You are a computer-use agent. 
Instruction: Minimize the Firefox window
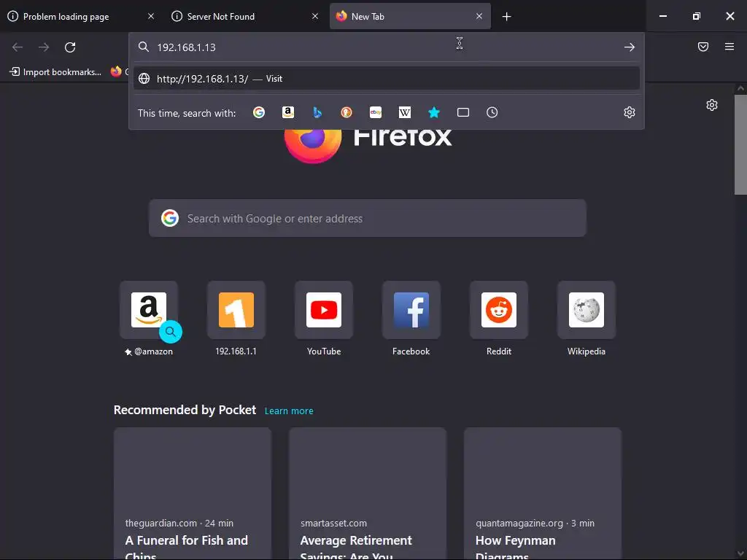[662, 16]
